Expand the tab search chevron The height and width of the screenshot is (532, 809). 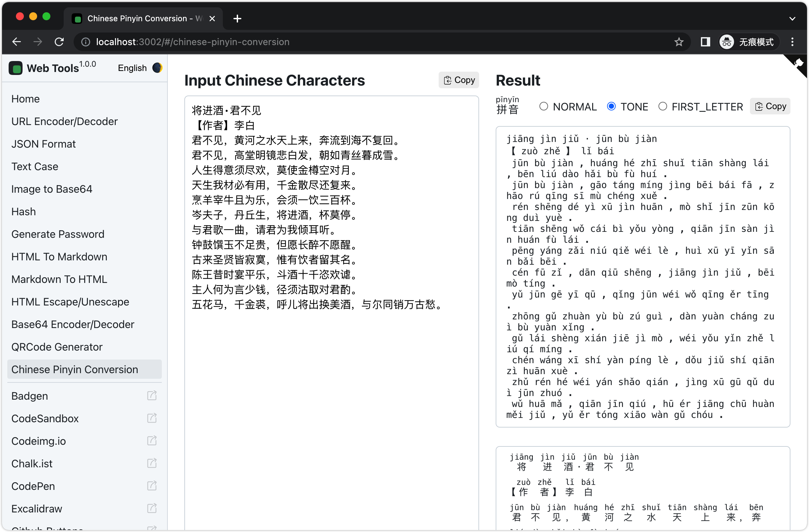792,18
